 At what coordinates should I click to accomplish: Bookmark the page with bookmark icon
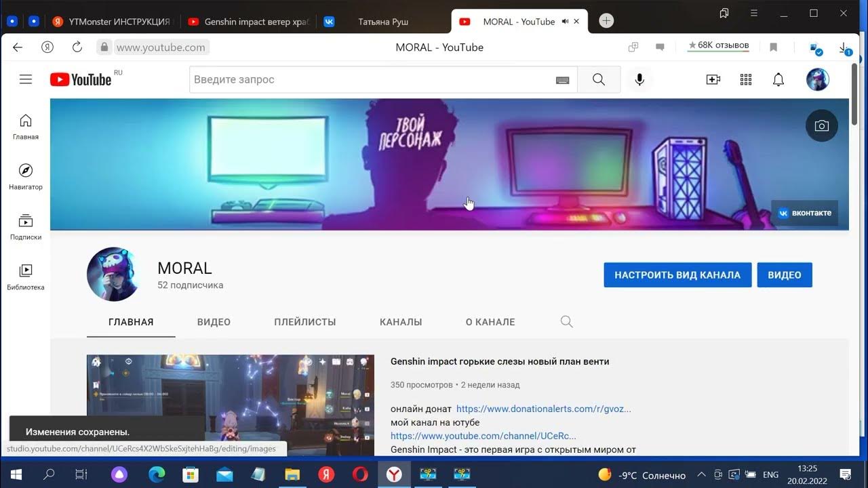coord(773,47)
